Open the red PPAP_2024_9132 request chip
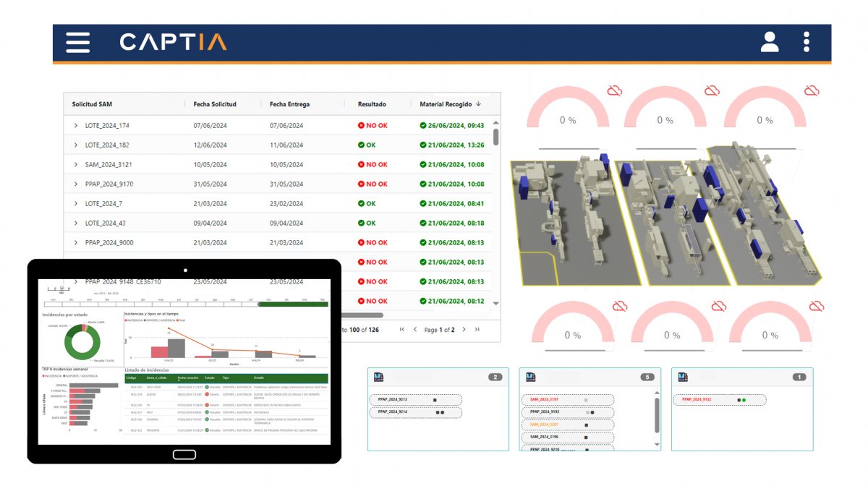Viewport: 868px width, 486px height. click(719, 399)
